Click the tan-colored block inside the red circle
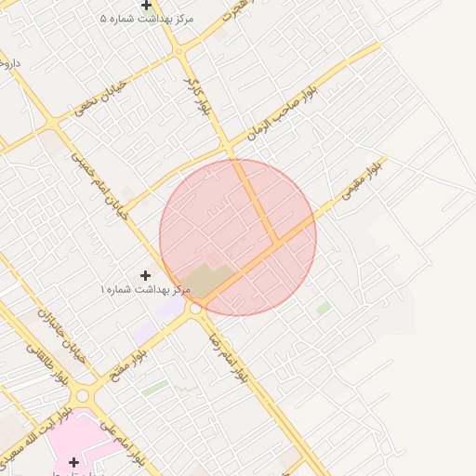 pos(205,280)
